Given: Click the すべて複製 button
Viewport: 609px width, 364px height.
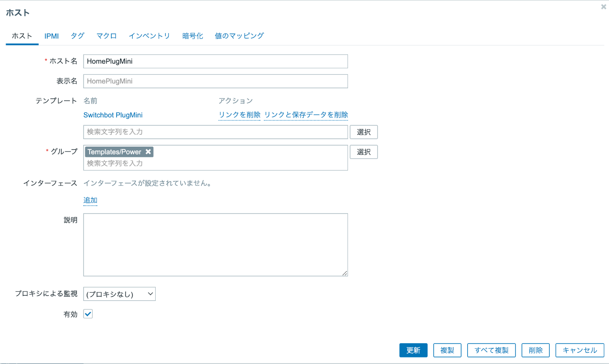Looking at the screenshot, I should click(492, 350).
